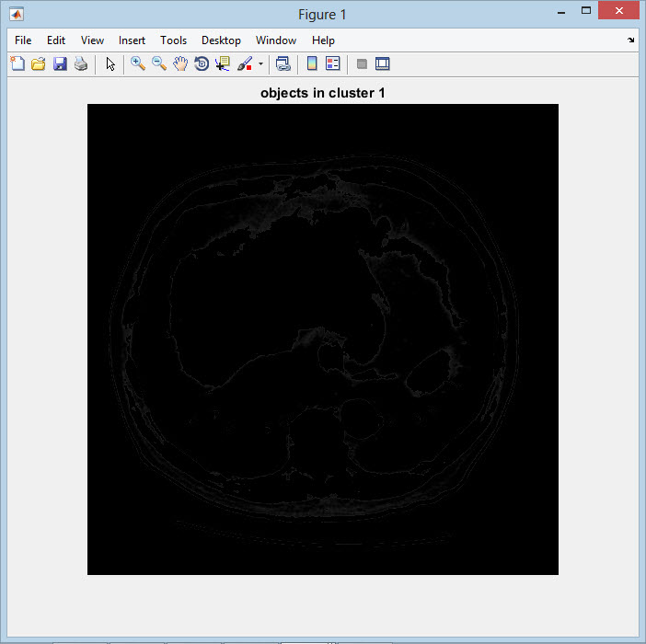Viewport: 646px width, 644px height.
Task: Close the Figure 1 window
Action: tap(618, 11)
